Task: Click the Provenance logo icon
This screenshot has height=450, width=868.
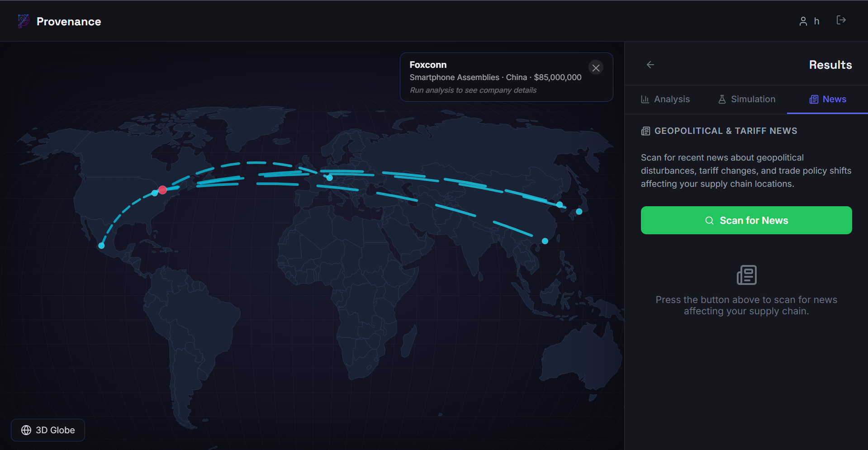Action: point(24,21)
